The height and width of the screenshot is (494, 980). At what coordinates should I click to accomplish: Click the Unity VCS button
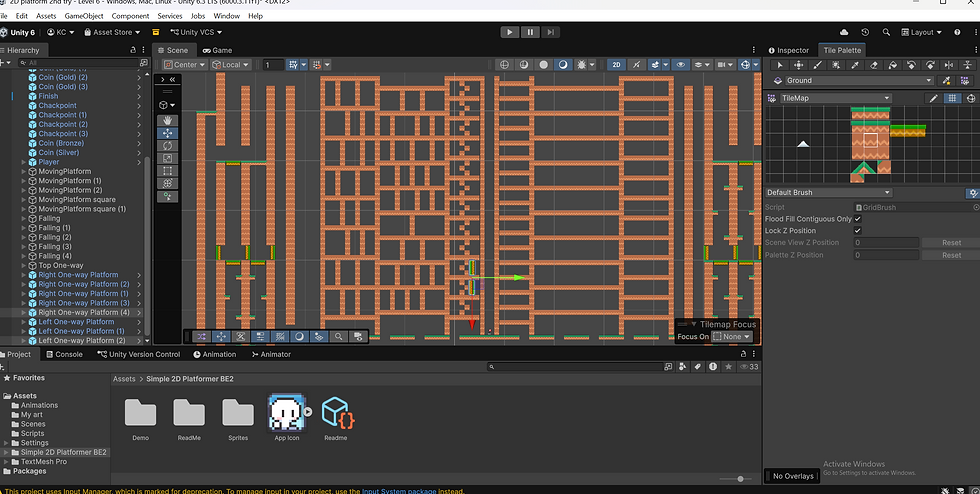pos(196,32)
